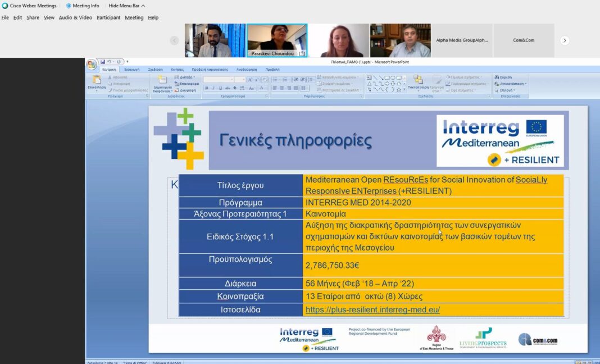This screenshot has height=364, width=600.
Task: Select the Text Box shape in gallery
Action: point(369,78)
